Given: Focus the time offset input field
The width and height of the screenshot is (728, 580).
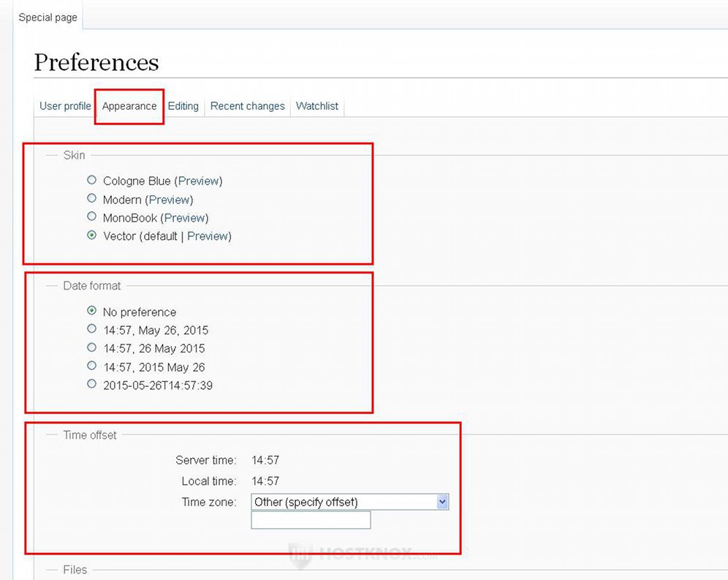Looking at the screenshot, I should click(311, 520).
